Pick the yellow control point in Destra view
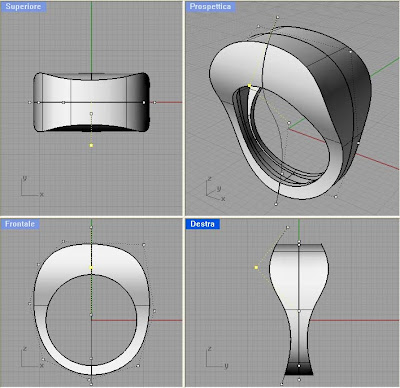 click(256, 267)
